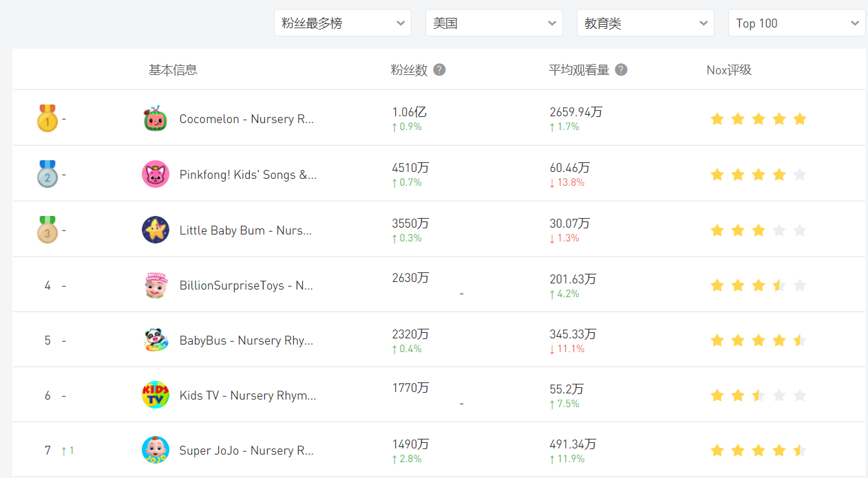Click the BillionSurpriseToys baby avatar
Viewport: 868px width, 478px height.
(156, 285)
